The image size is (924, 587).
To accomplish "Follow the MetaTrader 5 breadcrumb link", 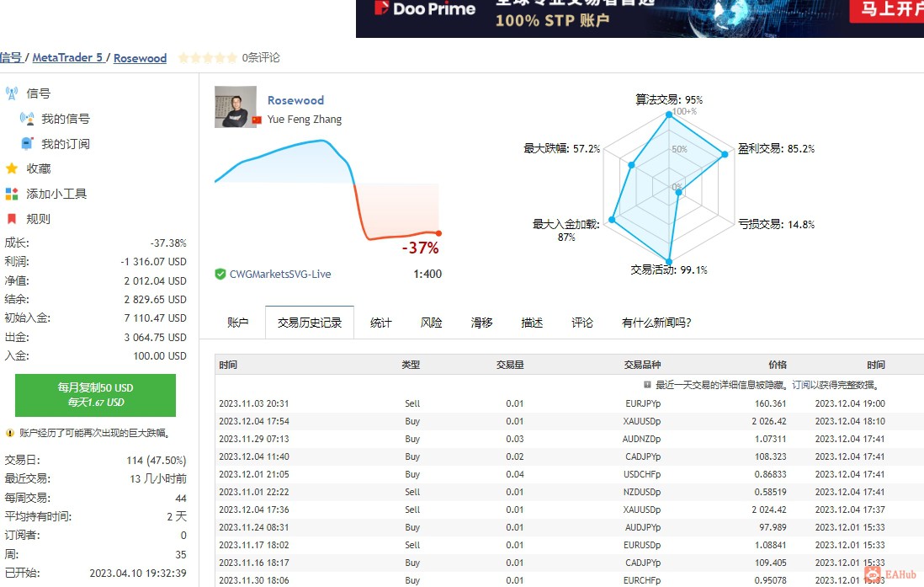I will point(67,58).
